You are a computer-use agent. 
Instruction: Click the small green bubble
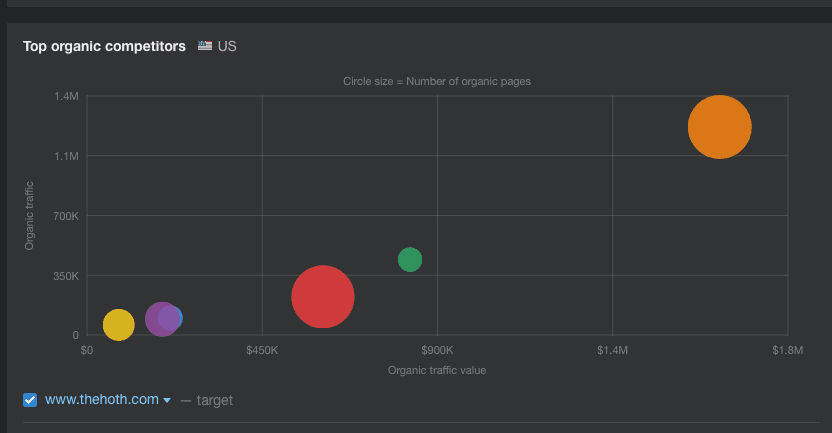pyautogui.click(x=410, y=260)
